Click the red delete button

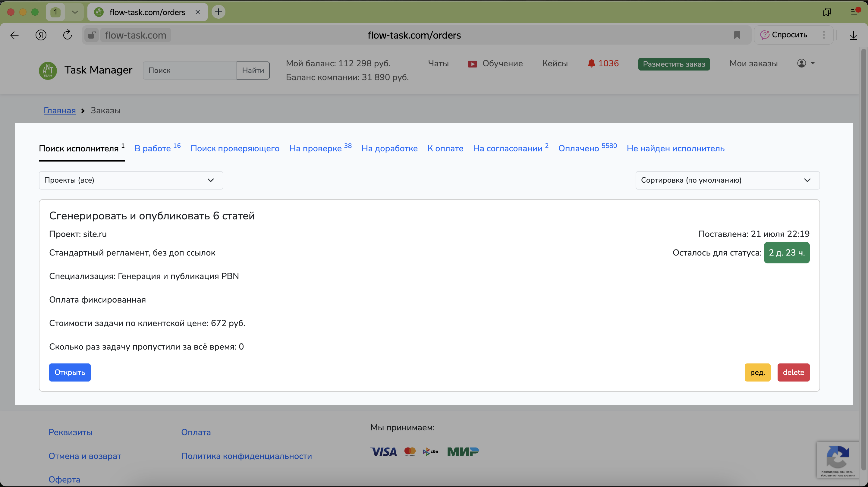(793, 372)
